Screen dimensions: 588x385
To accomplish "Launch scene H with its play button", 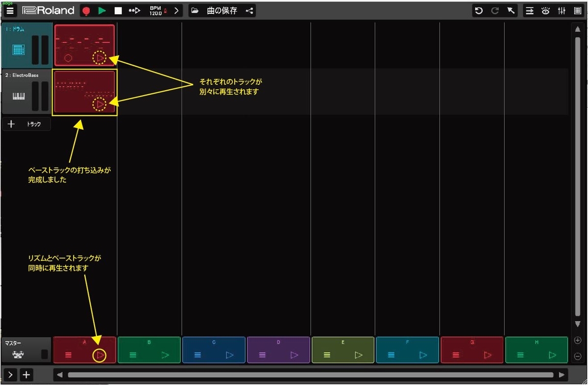I will click(553, 355).
